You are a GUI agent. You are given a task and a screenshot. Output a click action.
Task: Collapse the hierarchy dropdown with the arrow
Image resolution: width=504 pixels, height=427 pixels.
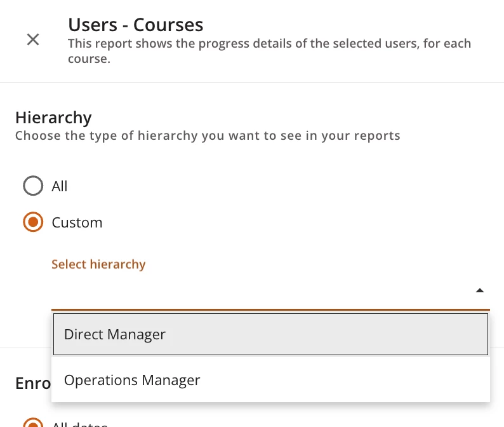pyautogui.click(x=480, y=290)
